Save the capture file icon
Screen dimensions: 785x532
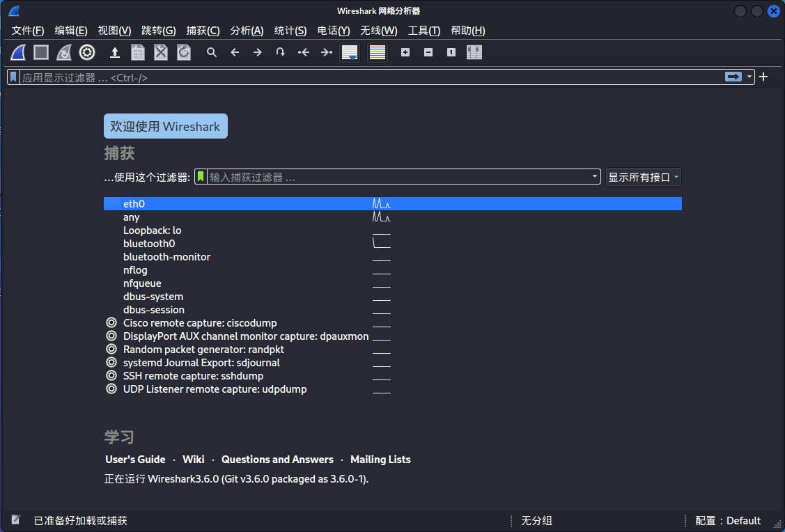click(138, 52)
